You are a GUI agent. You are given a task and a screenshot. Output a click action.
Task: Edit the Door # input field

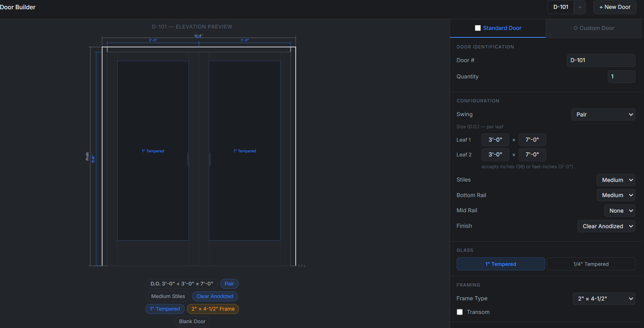601,60
